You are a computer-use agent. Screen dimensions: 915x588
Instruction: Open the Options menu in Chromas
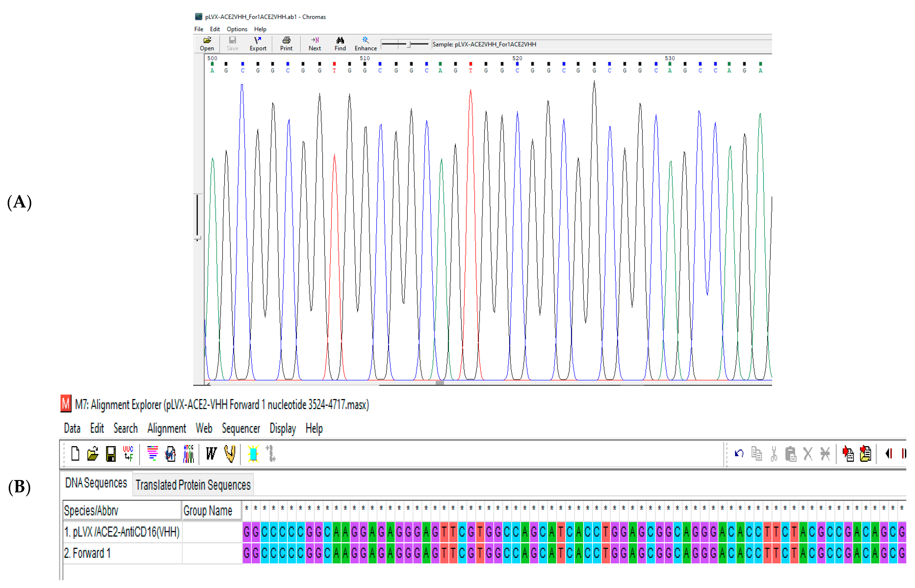[x=237, y=29]
